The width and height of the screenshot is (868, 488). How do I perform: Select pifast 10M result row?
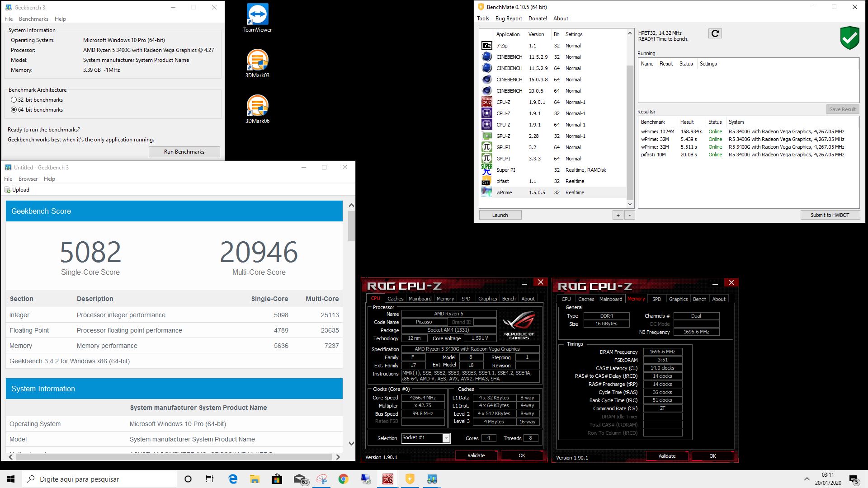[748, 155]
